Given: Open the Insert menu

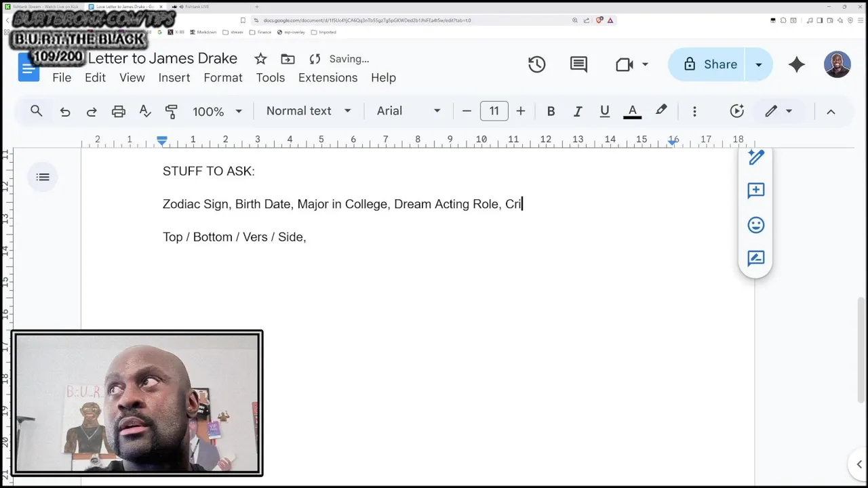Looking at the screenshot, I should point(174,77).
